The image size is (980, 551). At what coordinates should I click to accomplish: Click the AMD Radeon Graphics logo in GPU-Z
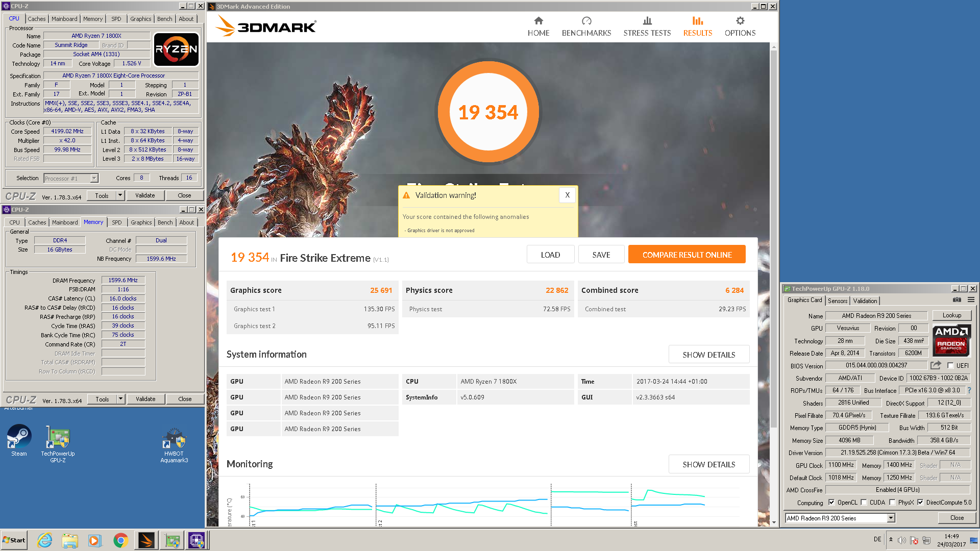(951, 340)
